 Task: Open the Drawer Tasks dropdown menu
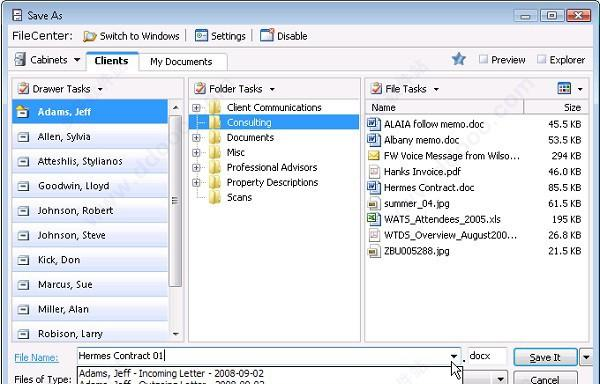tap(100, 89)
